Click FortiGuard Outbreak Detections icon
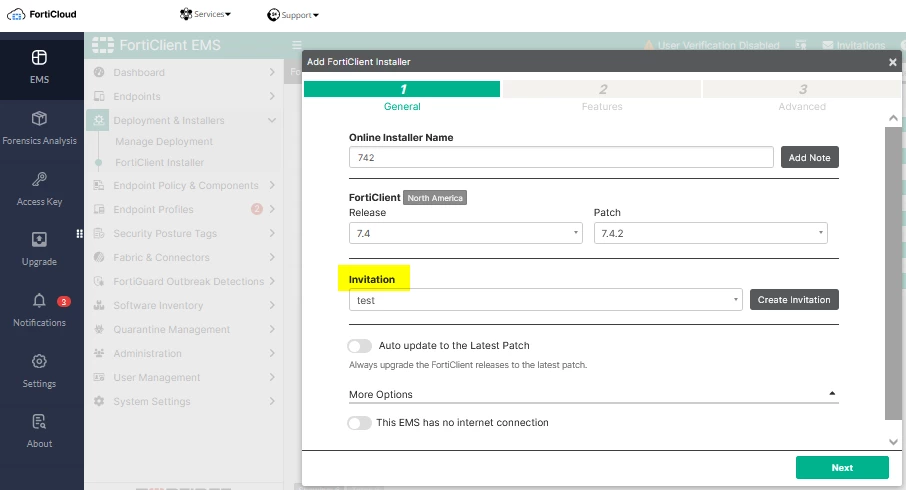 click(99, 281)
